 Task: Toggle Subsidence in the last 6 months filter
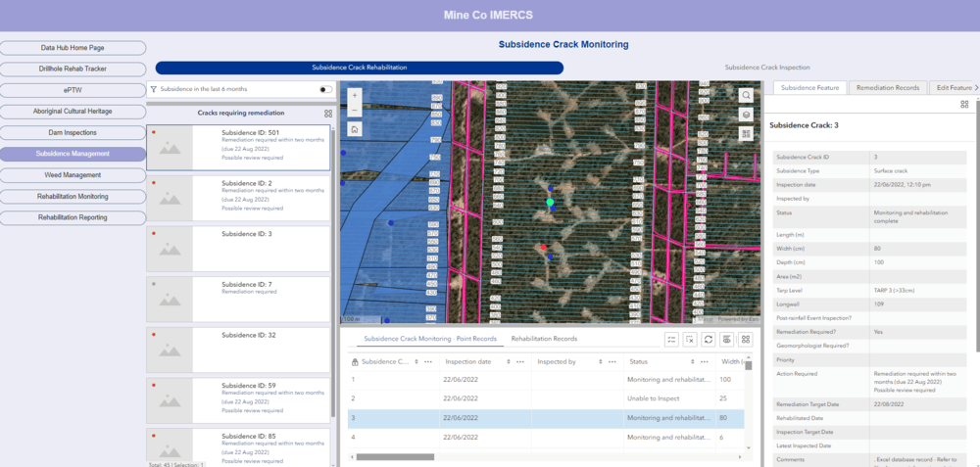pos(325,89)
